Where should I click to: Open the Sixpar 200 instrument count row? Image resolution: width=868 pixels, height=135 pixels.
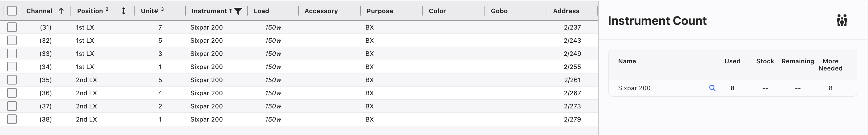click(x=634, y=88)
